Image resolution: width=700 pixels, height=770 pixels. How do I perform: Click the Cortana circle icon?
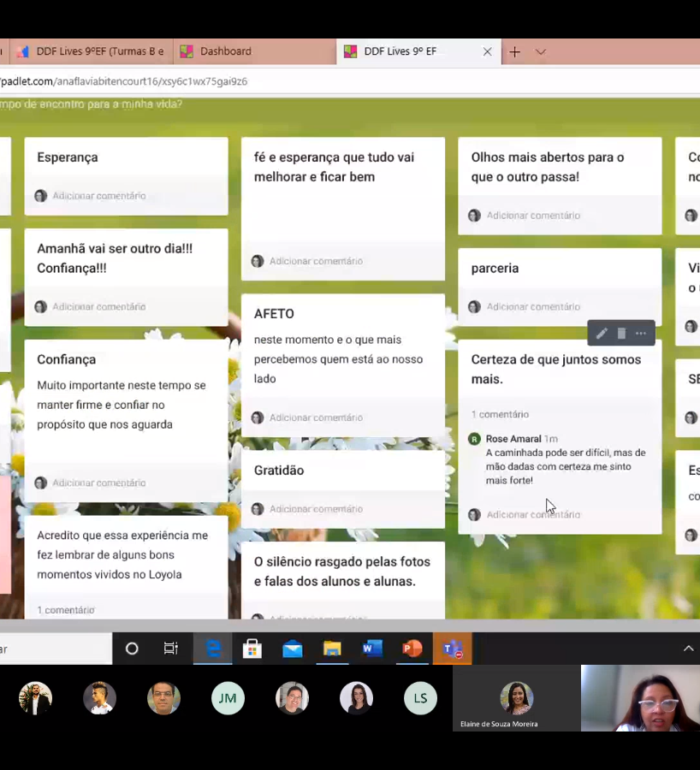point(131,649)
